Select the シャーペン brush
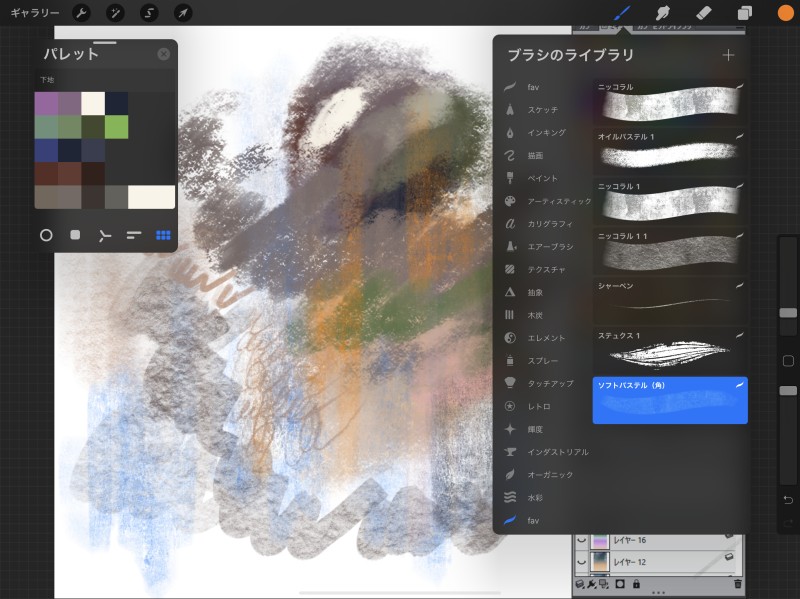Image resolution: width=800 pixels, height=599 pixels. [x=670, y=301]
